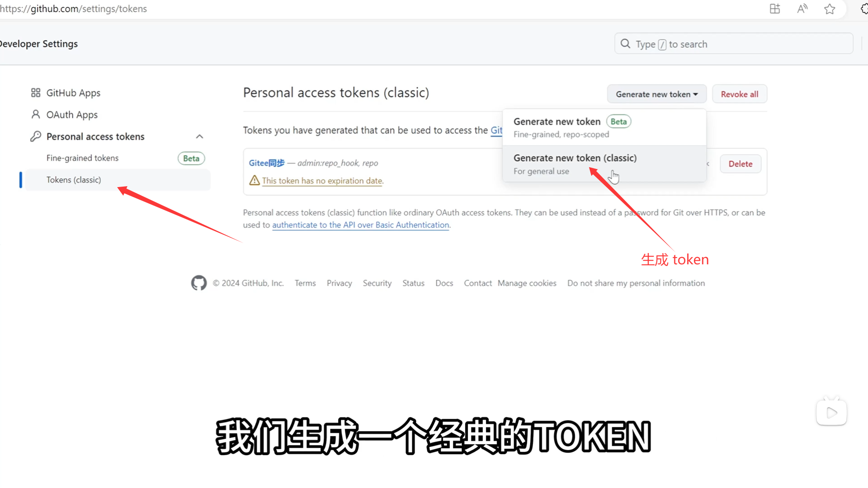Open the Gitee同步 token link

click(267, 163)
